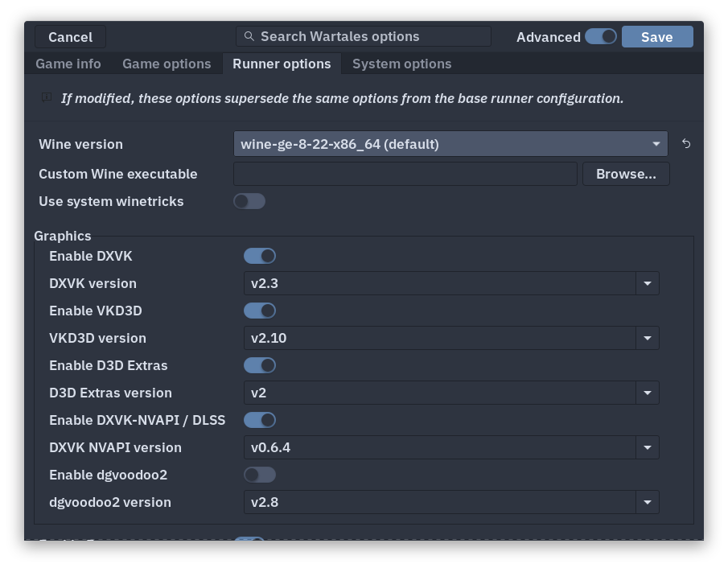Turn off Enable VKD3D
728x568 pixels.
pos(260,311)
